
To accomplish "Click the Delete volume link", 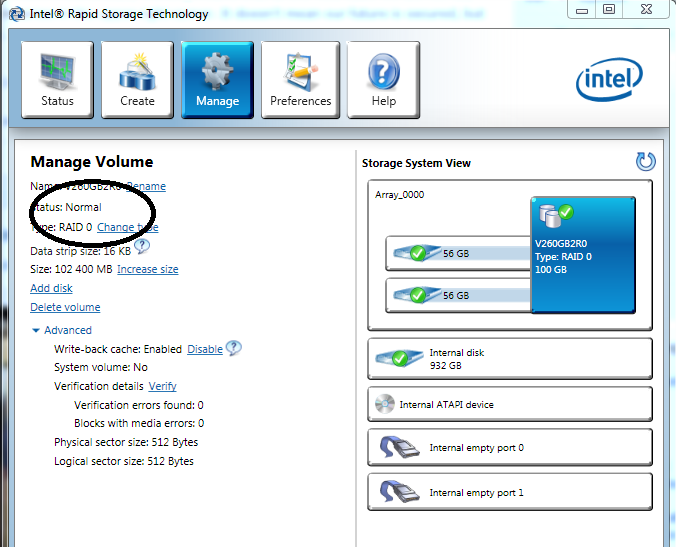I will click(65, 307).
